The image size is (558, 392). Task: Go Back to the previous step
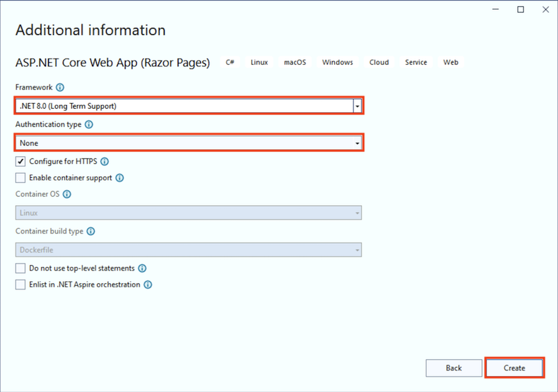tap(453, 368)
